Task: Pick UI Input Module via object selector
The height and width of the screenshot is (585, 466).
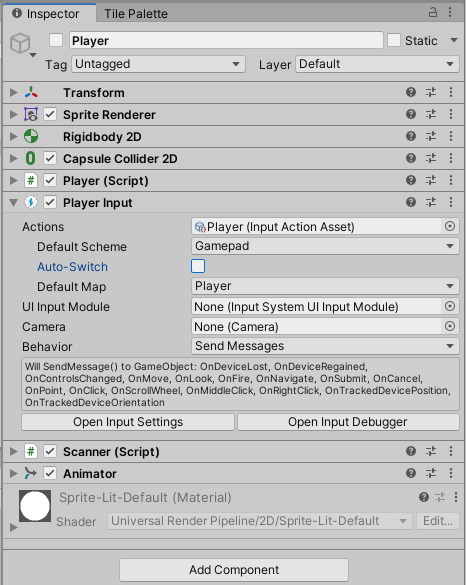Action: tap(450, 306)
